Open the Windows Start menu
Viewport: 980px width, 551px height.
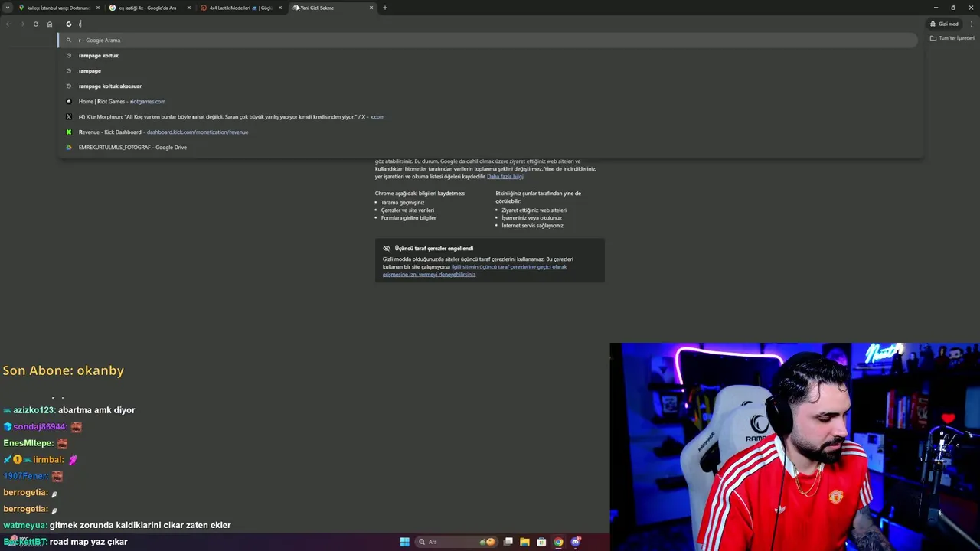tap(404, 542)
